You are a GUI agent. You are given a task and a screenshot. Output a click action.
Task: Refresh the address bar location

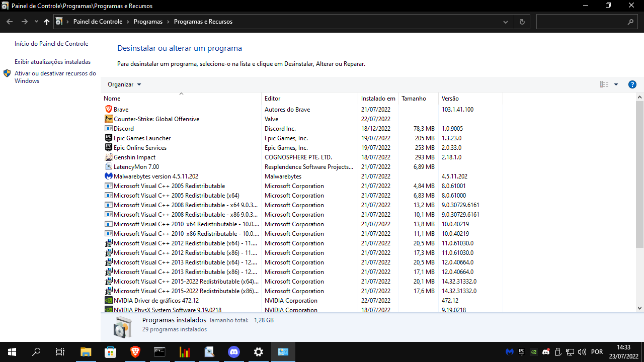[522, 22]
